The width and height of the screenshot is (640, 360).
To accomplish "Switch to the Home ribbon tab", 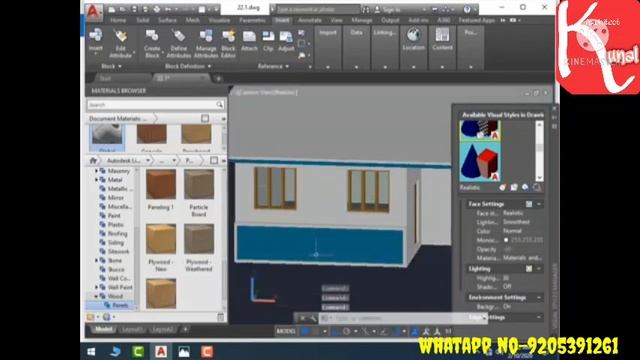I will (118, 20).
